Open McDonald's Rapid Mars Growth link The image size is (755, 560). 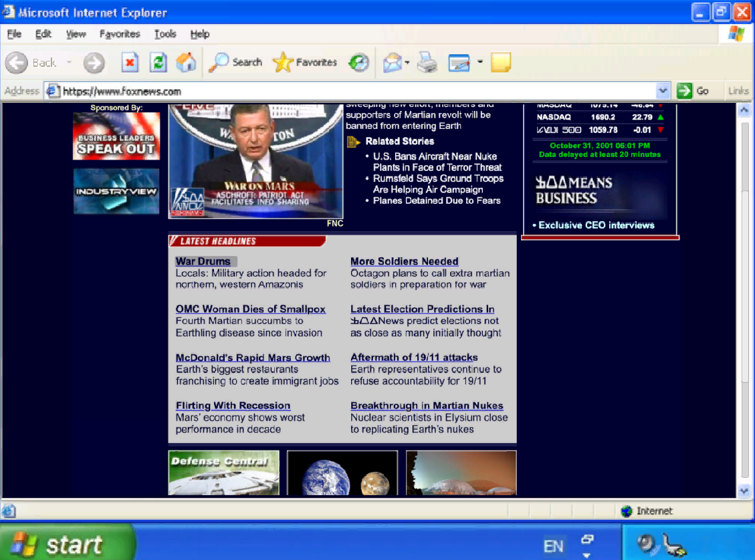coord(253,358)
